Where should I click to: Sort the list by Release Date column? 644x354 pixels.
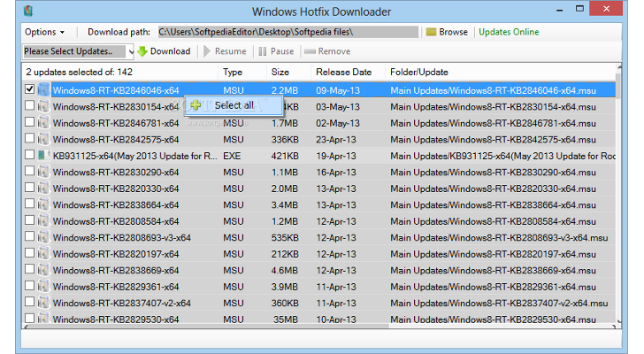(343, 72)
